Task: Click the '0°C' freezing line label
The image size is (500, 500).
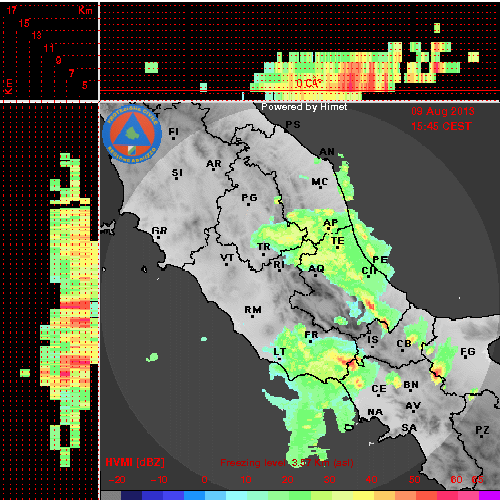Action: tap(309, 83)
